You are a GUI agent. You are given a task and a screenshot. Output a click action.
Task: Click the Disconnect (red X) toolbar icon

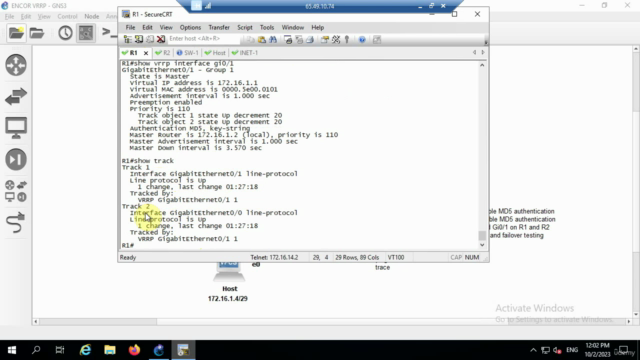coord(161,39)
